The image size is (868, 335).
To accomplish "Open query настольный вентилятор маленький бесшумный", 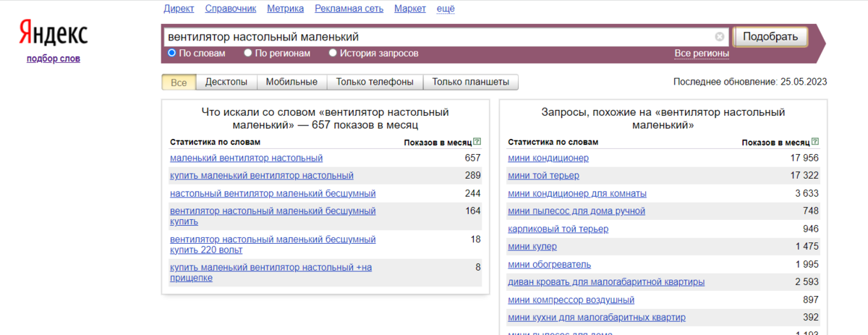I will (x=273, y=193).
